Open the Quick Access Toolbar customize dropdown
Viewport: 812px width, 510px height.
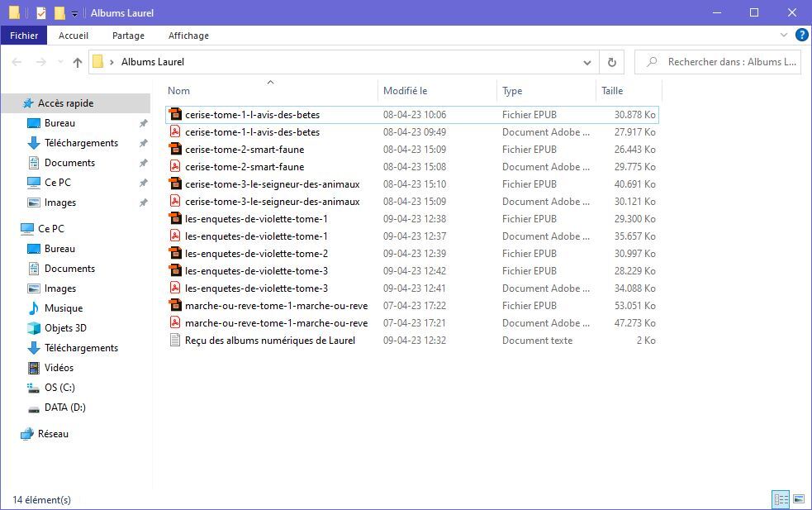74,13
